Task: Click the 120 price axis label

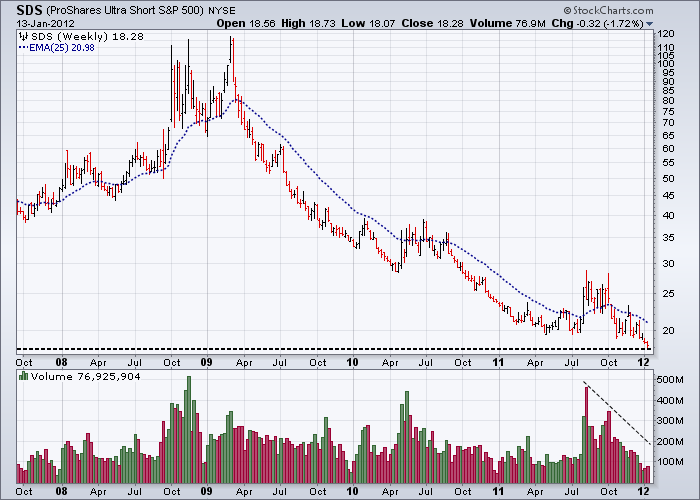Action: [x=665, y=34]
